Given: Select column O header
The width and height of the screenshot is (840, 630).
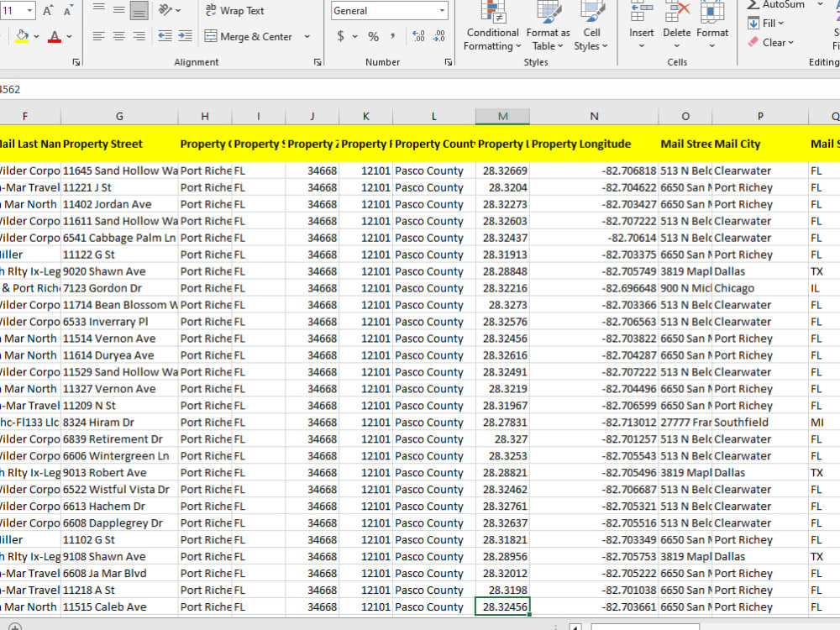Looking at the screenshot, I should pyautogui.click(x=685, y=116).
